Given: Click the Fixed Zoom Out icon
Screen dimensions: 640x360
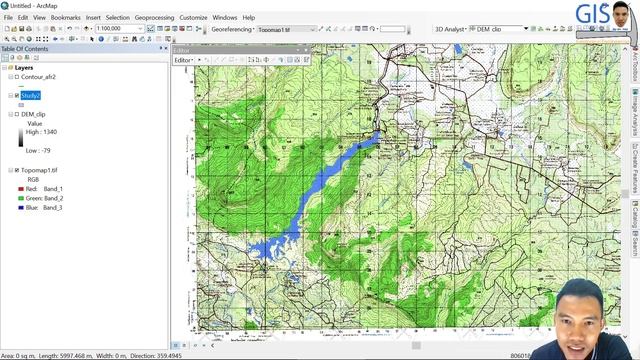Looking at the screenshot, I should [x=46, y=39].
